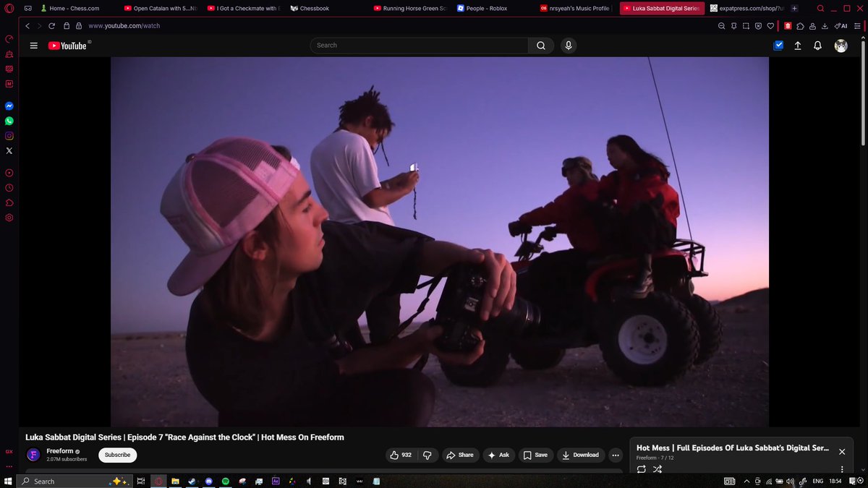This screenshot has height=488, width=868.
Task: Open X (Twitter) in the Opera sidebar
Action: tap(9, 150)
